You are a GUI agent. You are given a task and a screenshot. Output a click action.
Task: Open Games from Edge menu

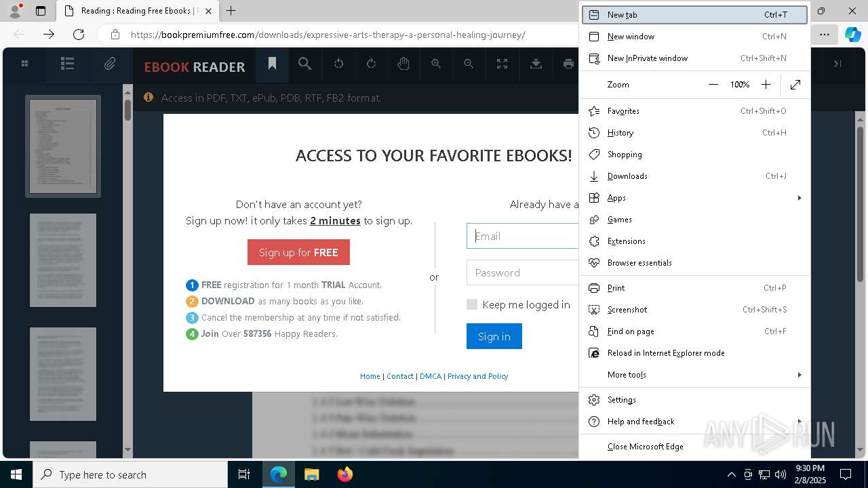(x=694, y=220)
